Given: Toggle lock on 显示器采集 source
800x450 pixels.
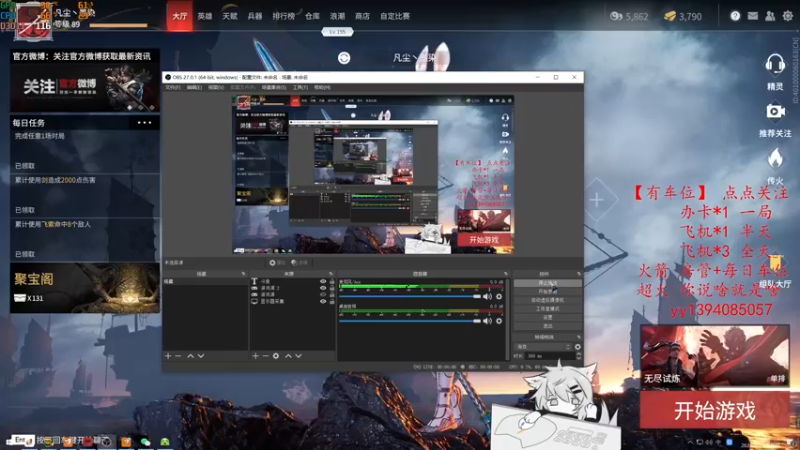Looking at the screenshot, I should (x=332, y=301).
